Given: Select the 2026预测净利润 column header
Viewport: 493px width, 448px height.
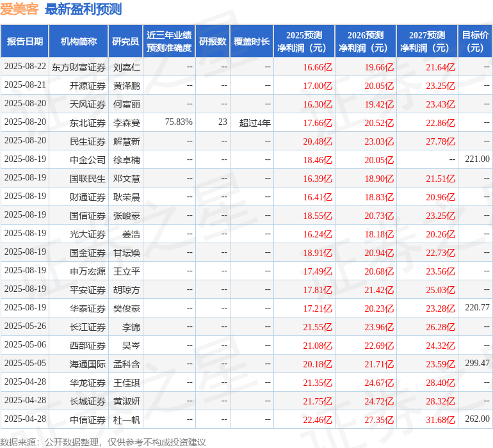Looking at the screenshot, I should tap(365, 42).
